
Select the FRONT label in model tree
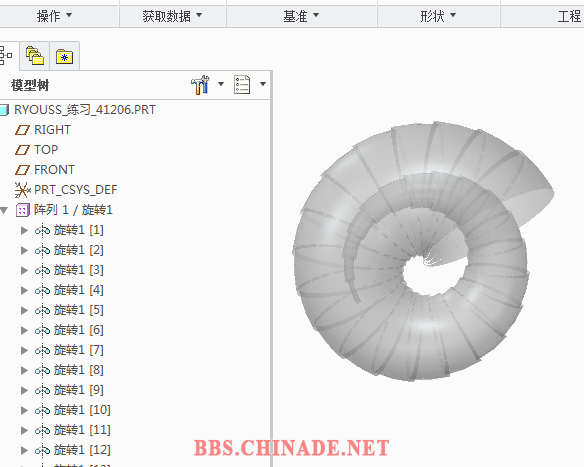tap(54, 170)
